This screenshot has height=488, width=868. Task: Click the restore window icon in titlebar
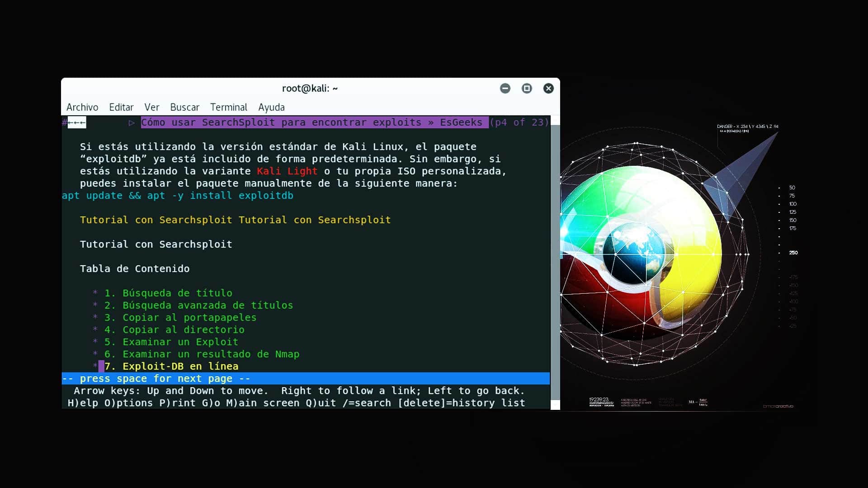coord(527,89)
